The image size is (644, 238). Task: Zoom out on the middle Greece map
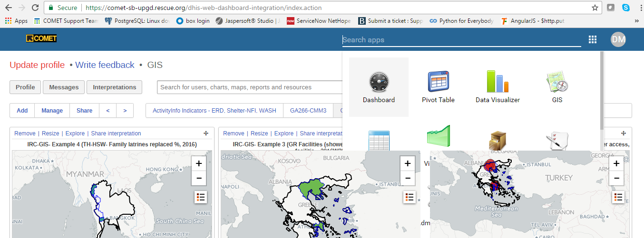407,178
